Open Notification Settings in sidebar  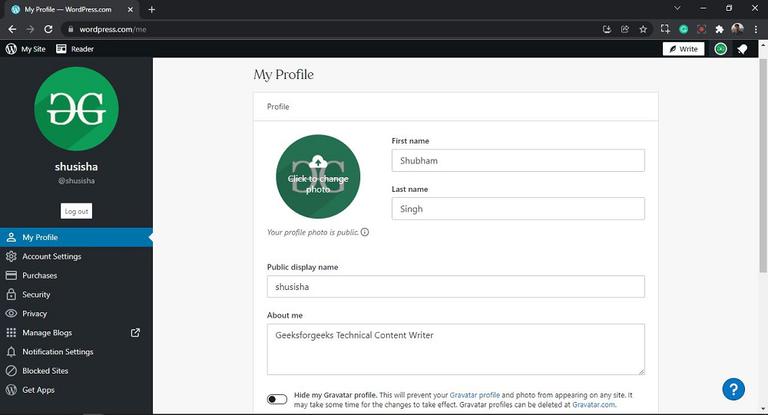tap(76, 352)
